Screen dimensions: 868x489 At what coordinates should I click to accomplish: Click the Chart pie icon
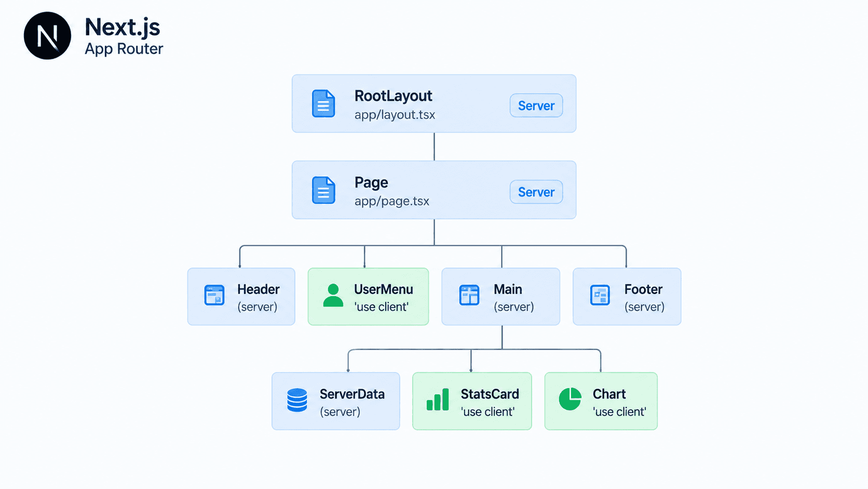click(x=570, y=399)
